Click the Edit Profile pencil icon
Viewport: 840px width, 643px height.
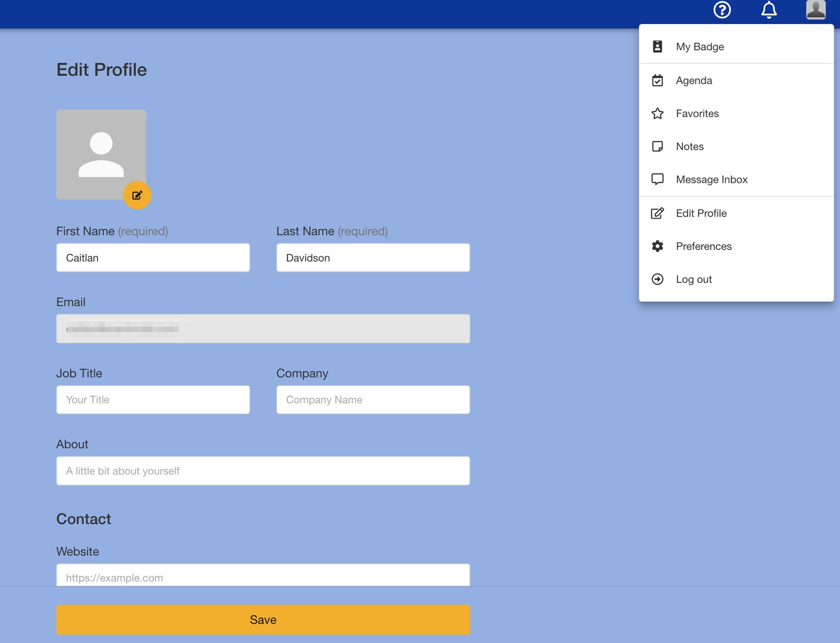pos(658,213)
